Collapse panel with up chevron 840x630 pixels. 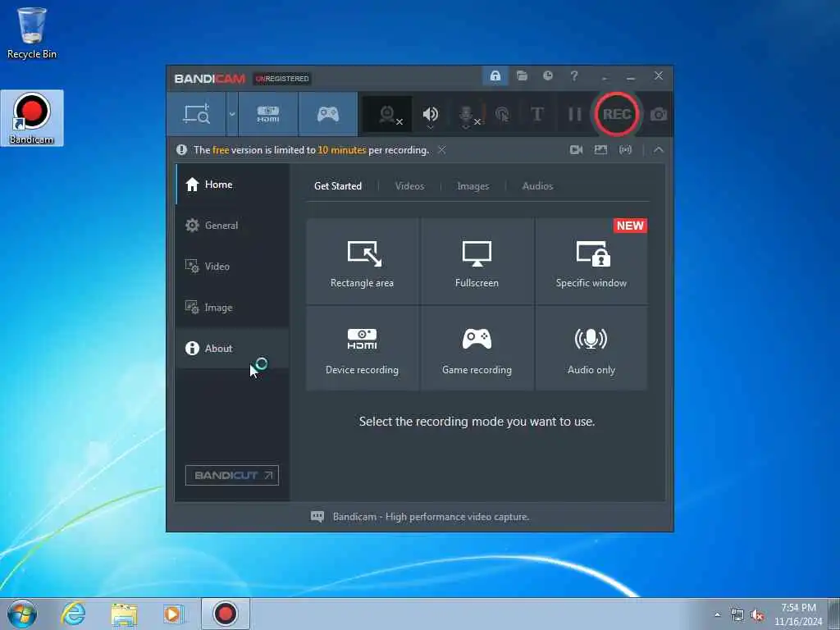(659, 150)
